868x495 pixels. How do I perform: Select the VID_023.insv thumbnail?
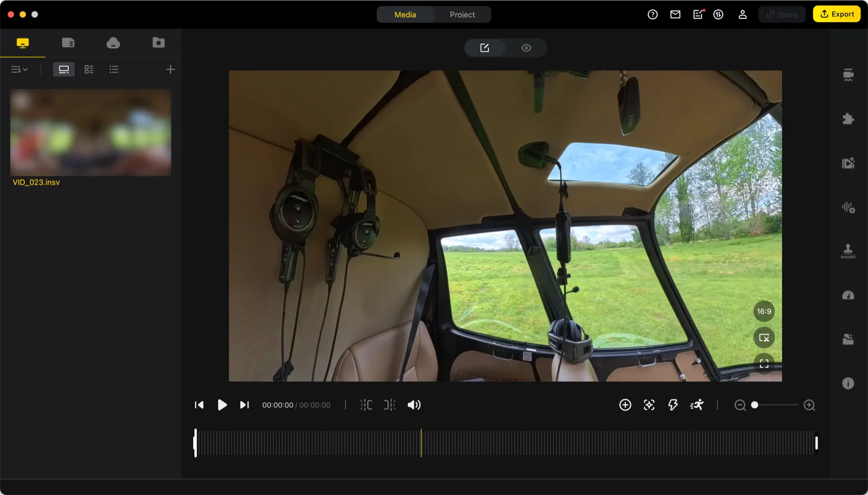[x=91, y=132]
